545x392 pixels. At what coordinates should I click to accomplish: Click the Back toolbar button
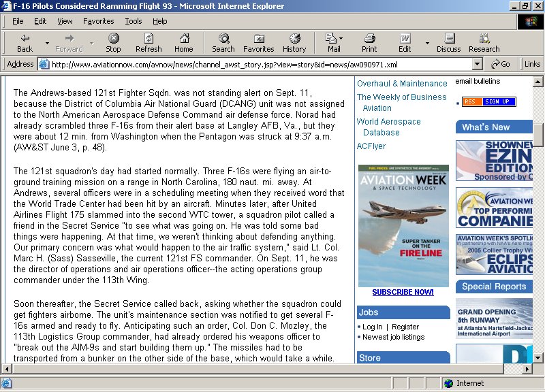click(25, 42)
